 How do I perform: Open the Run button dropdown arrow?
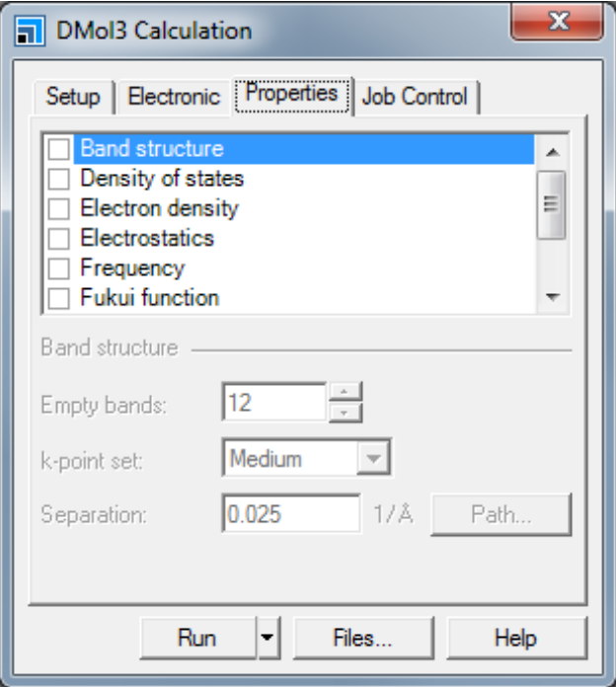coord(268,638)
